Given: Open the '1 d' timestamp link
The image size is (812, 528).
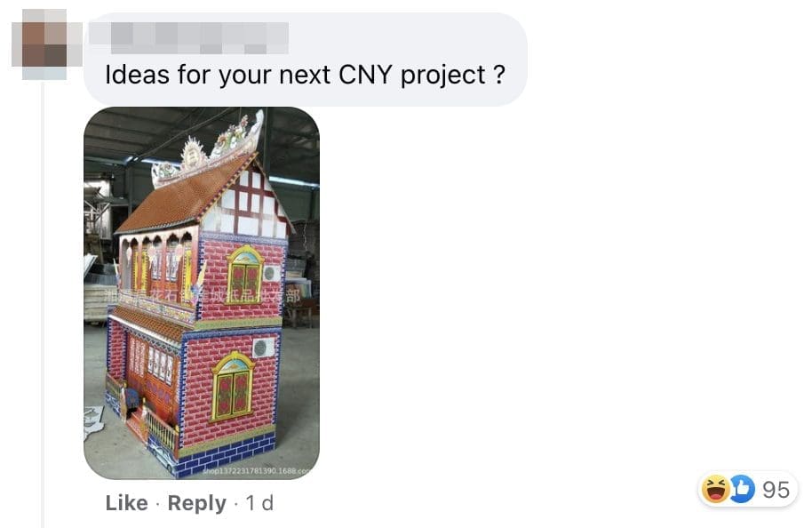Looking at the screenshot, I should (259, 502).
